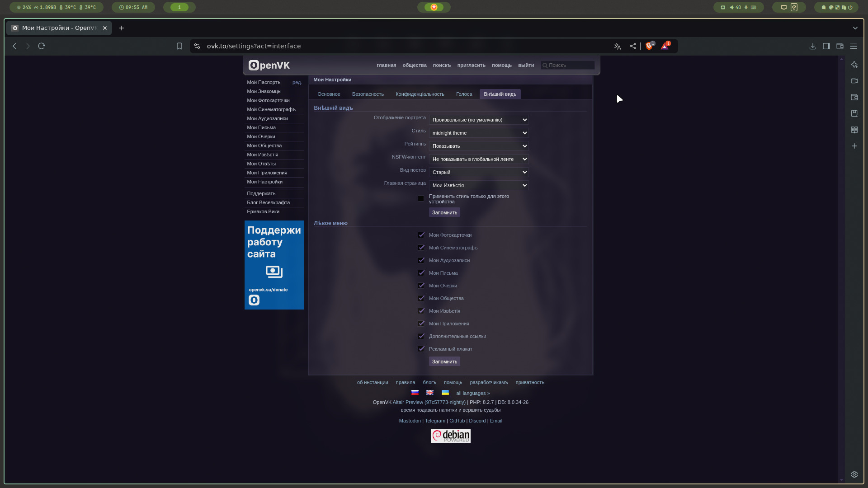Click the Brave Rewards triangle icon
868x488 pixels.
click(665, 46)
